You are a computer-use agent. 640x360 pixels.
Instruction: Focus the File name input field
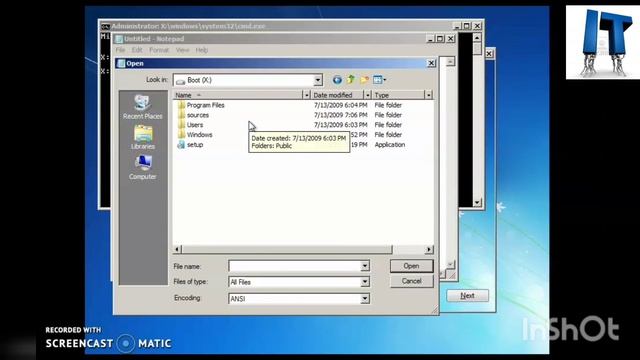coord(295,266)
